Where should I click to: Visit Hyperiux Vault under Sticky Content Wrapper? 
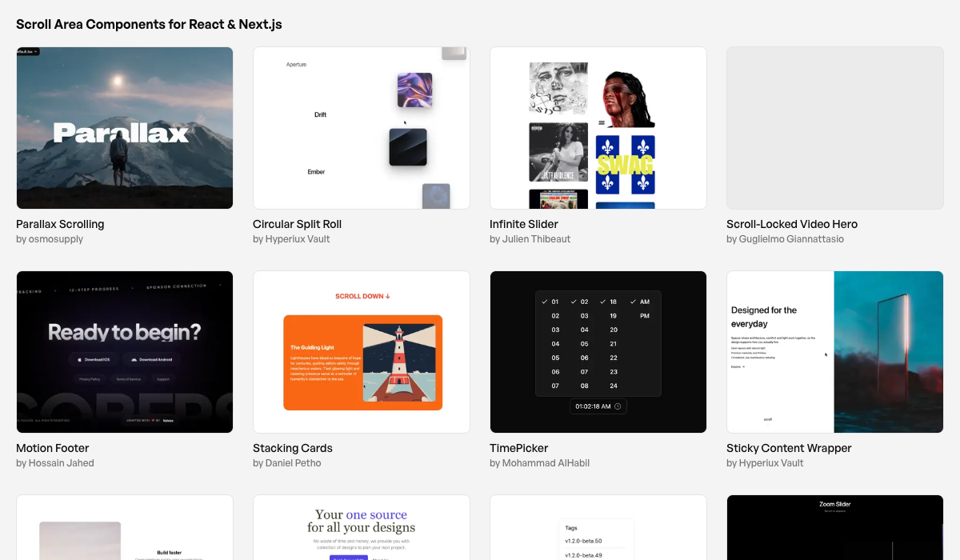click(772, 463)
